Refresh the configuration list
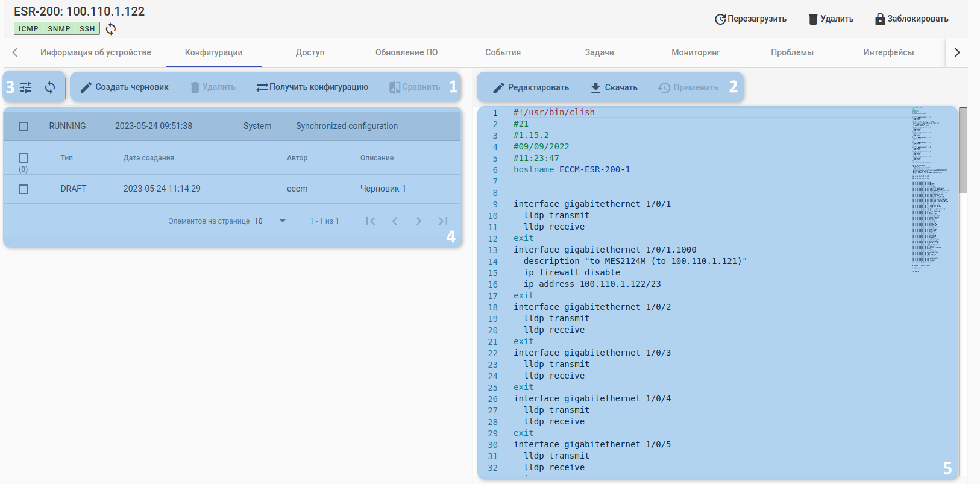The image size is (980, 484). [50, 87]
